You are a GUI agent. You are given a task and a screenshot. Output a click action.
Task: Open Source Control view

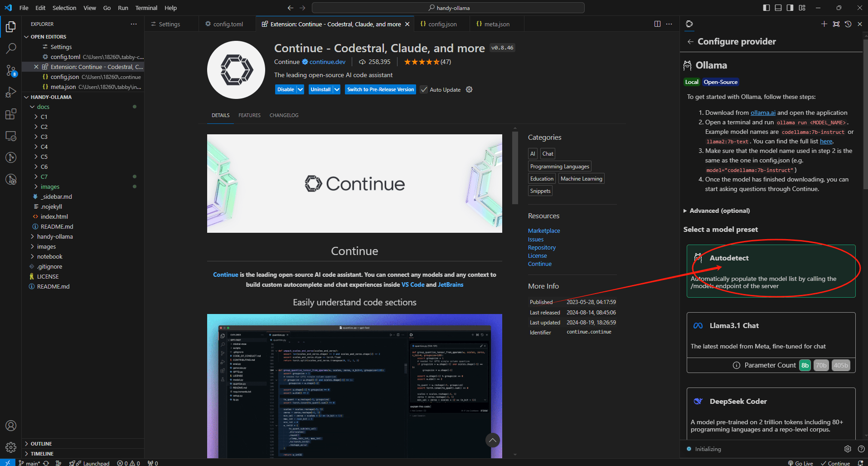tap(11, 70)
